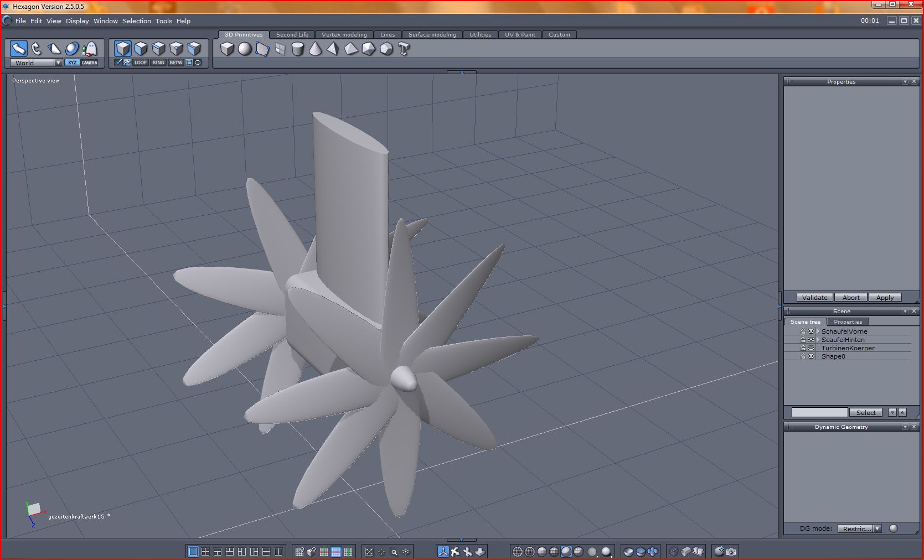This screenshot has height=560, width=924.
Task: Switch to face selection mode cube
Action: click(141, 49)
